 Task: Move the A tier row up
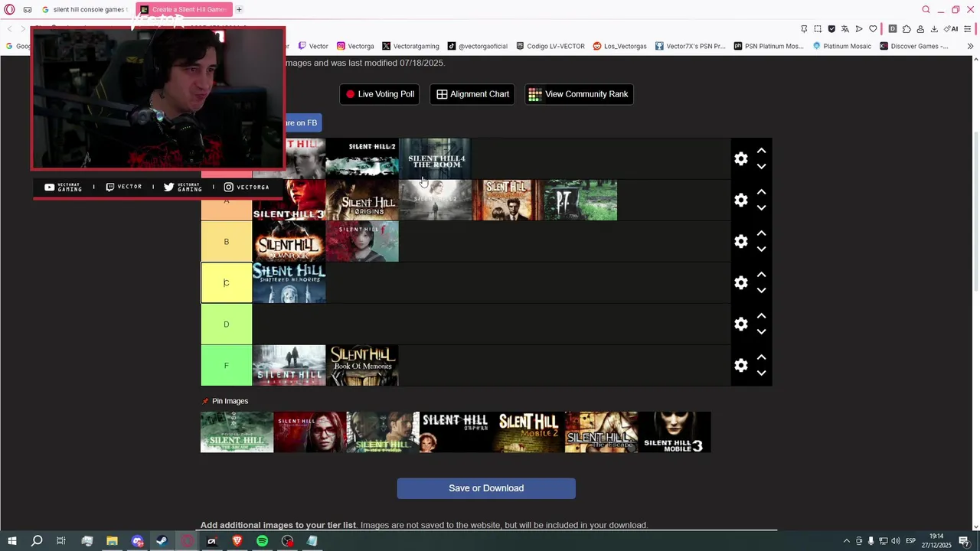point(761,192)
